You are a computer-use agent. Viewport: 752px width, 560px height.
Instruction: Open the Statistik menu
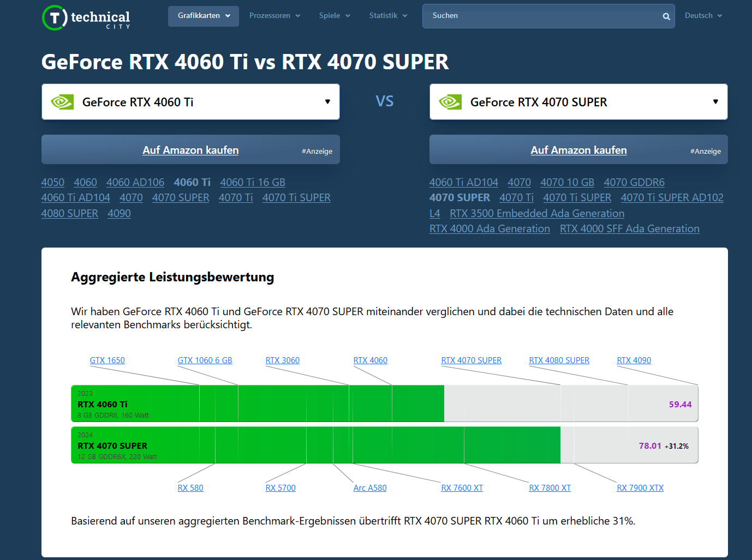click(x=388, y=16)
